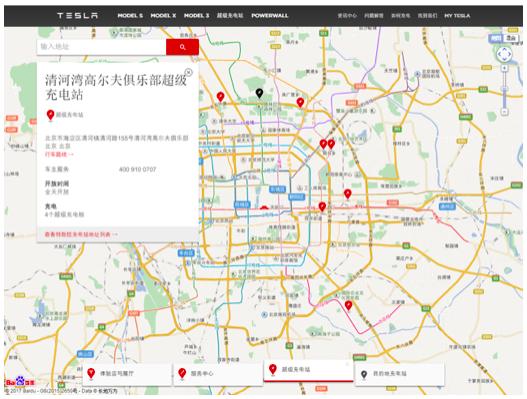Switch to 体验店与展厅 stores filter tab
This screenshot has height=399, width=527.
point(127,373)
